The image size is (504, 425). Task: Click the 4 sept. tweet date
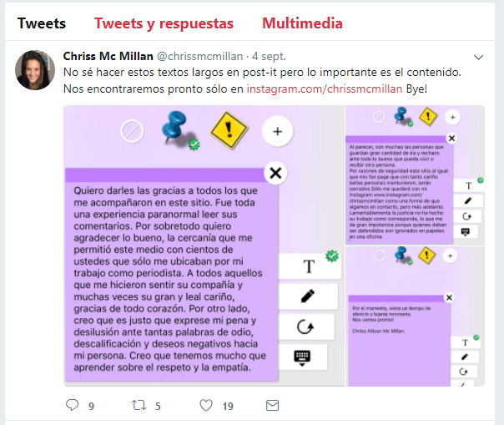tap(269, 56)
